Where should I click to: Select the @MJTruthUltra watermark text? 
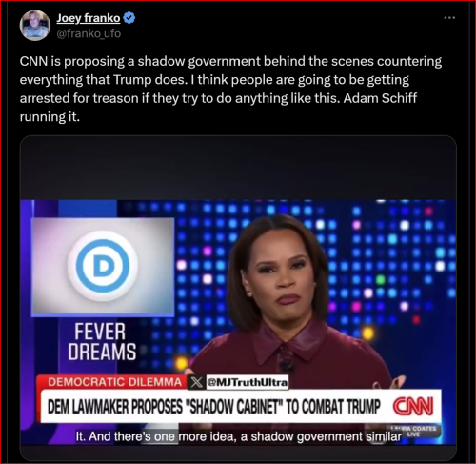[248, 382]
